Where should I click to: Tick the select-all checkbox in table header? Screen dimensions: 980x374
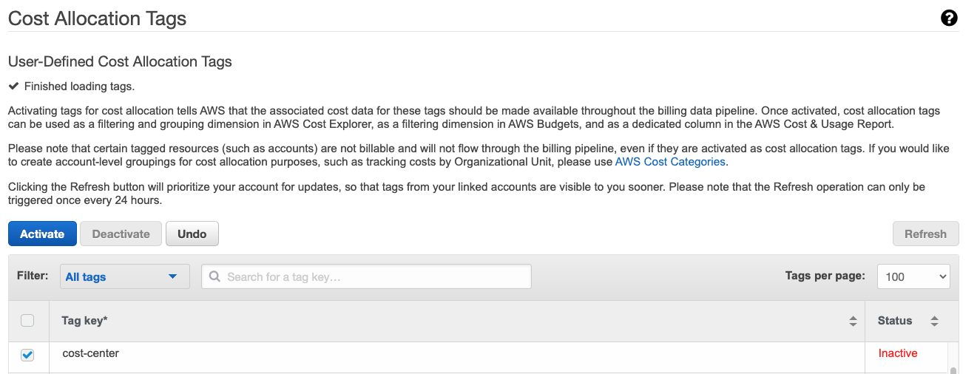[x=27, y=321]
